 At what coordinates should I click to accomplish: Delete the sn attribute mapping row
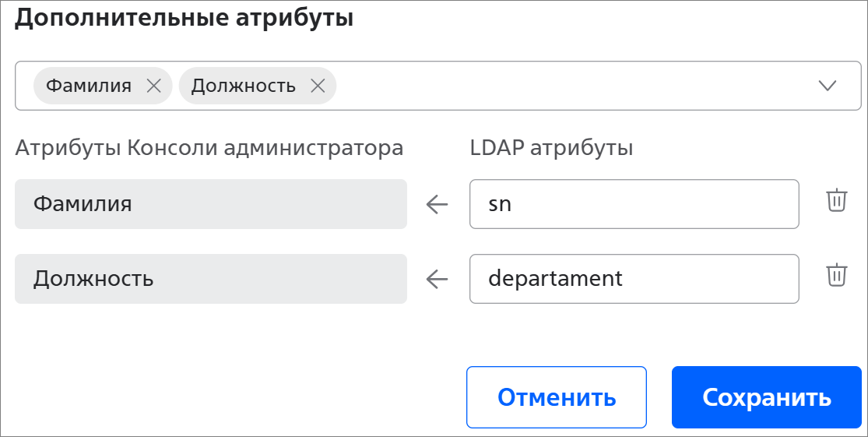(x=836, y=201)
